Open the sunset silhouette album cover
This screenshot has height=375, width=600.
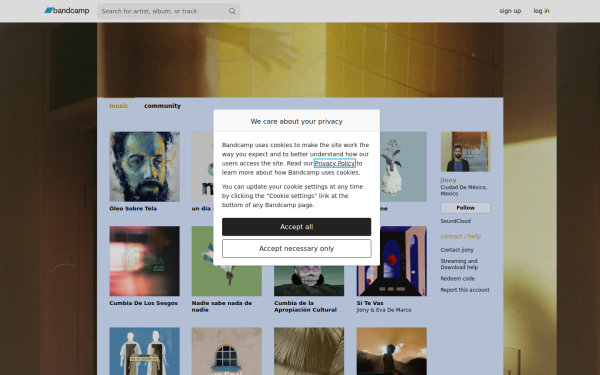point(391,351)
